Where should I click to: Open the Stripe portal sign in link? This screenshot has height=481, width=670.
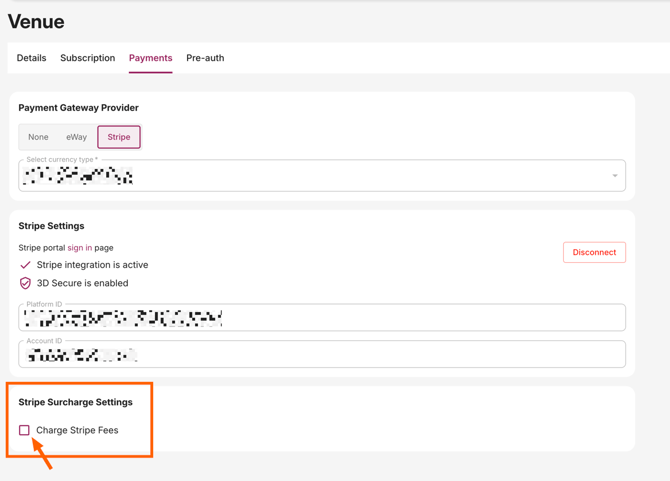(x=79, y=248)
